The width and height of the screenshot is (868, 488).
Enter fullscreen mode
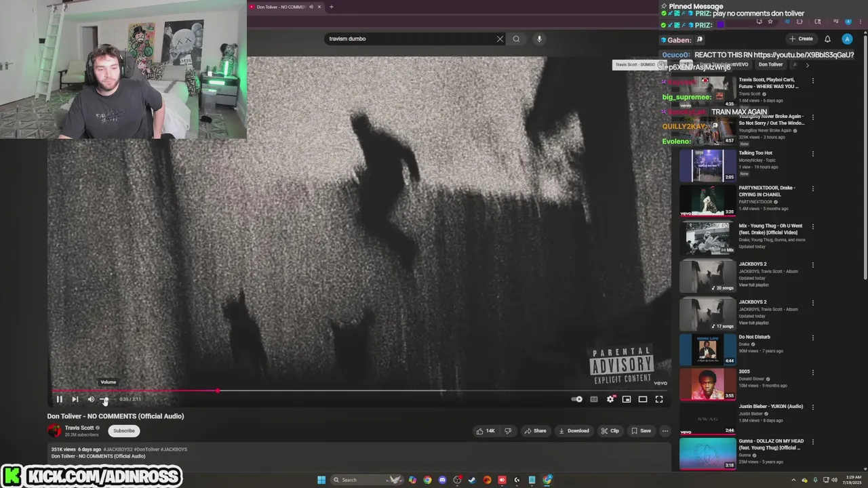coord(659,399)
